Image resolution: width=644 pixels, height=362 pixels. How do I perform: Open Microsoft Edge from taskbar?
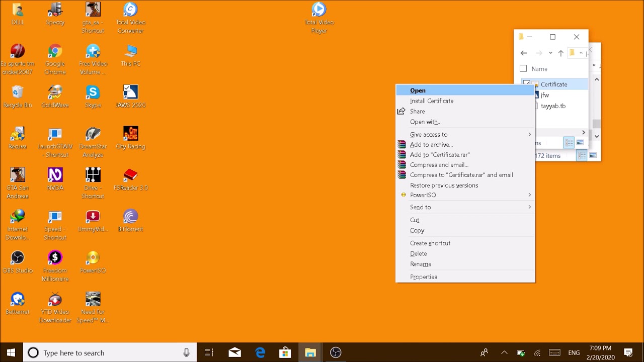[x=260, y=353]
